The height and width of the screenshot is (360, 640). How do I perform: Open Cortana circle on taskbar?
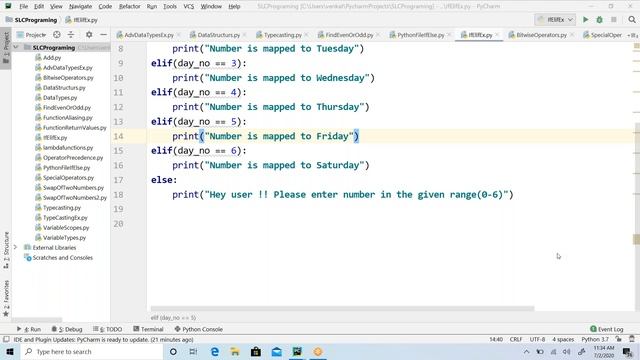click(x=173, y=351)
